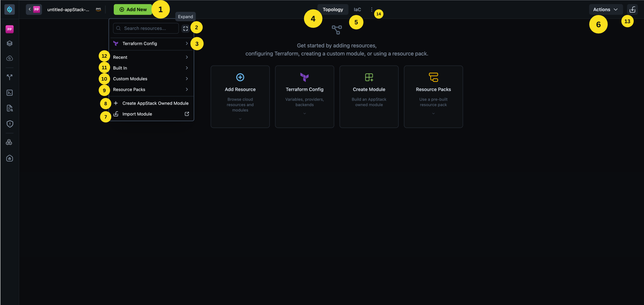Click the Create Module card
This screenshot has height=305, width=644.
369,96
